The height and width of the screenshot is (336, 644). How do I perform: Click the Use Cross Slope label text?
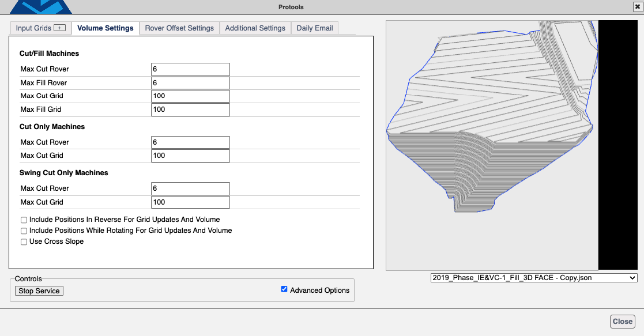[x=57, y=241]
